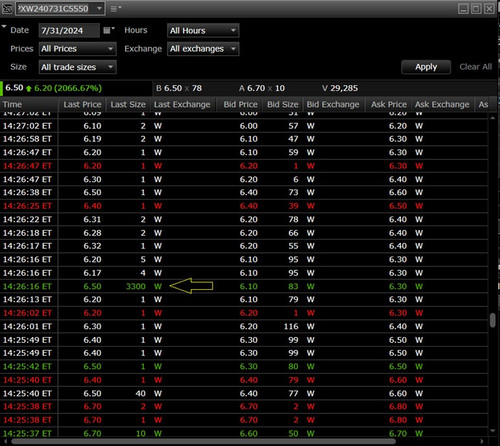500x446 pixels.
Task: Click the last price cell 6.17
Action: (x=92, y=273)
